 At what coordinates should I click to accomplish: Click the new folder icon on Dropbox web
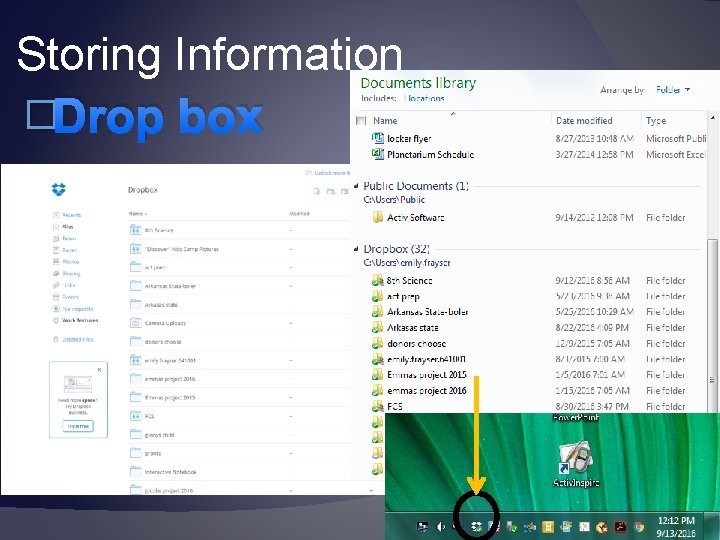344,191
